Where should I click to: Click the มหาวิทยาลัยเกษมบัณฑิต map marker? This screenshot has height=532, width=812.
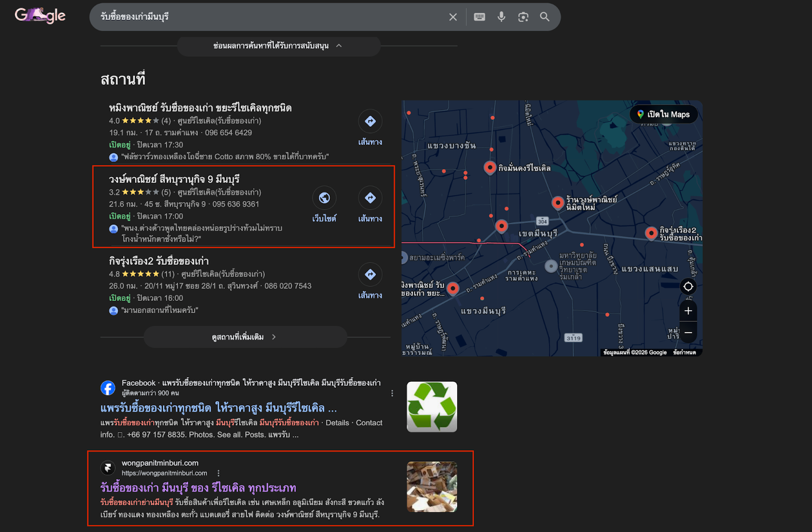[551, 265]
